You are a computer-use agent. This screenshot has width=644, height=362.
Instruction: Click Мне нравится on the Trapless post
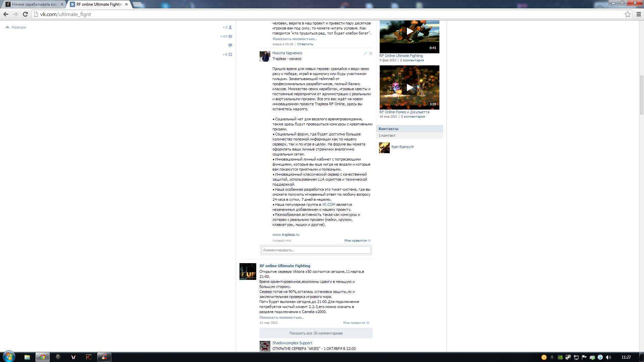click(356, 241)
